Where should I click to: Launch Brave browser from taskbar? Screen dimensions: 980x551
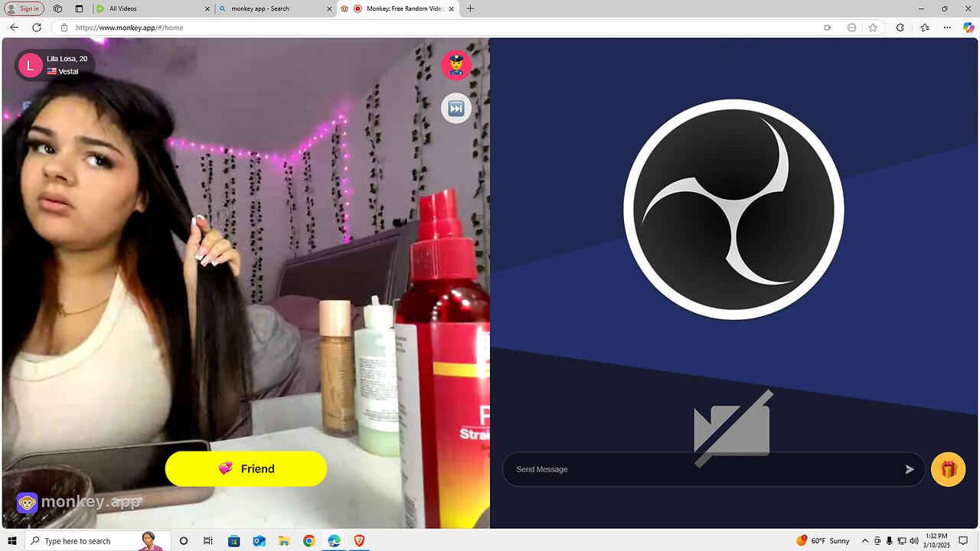click(x=359, y=541)
